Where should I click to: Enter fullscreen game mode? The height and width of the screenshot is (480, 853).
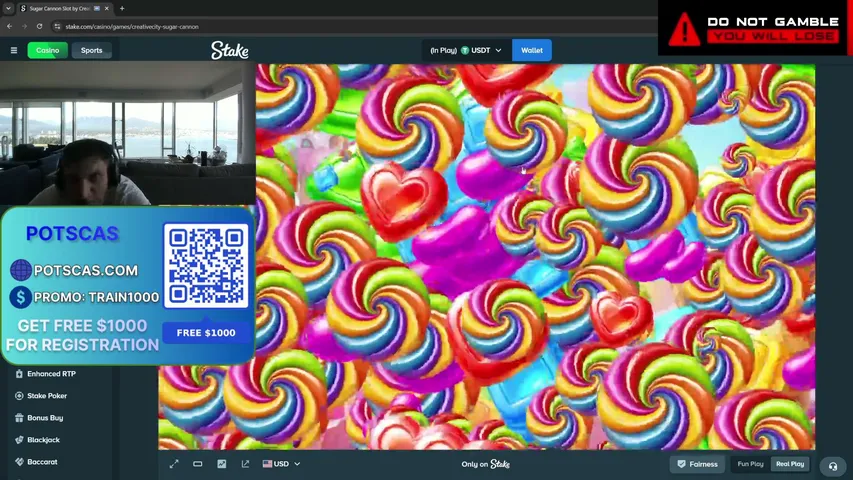[x=174, y=464]
